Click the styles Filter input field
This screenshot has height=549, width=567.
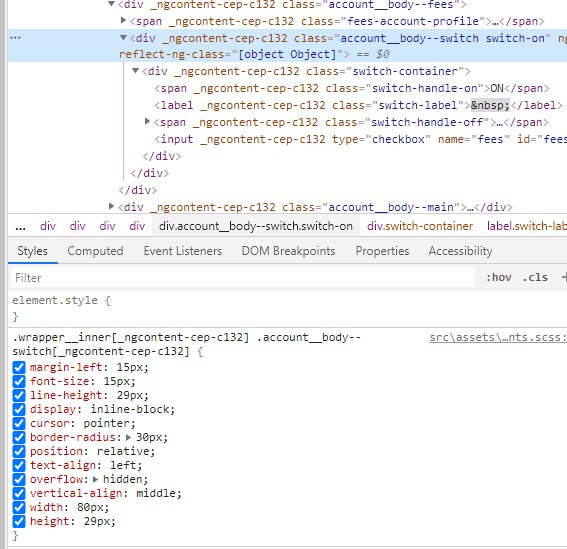(x=242, y=278)
